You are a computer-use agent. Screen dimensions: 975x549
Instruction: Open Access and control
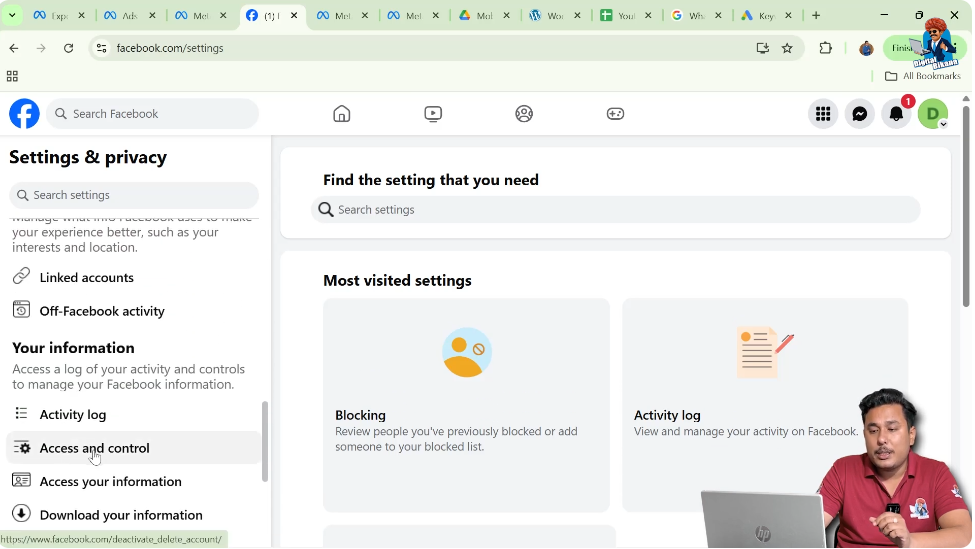pos(134,448)
